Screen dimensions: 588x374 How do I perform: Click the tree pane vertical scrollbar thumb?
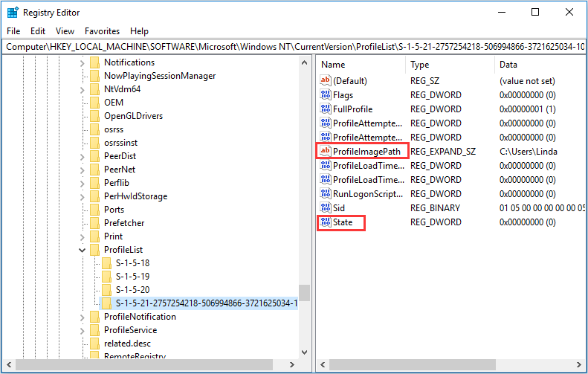coord(305,293)
